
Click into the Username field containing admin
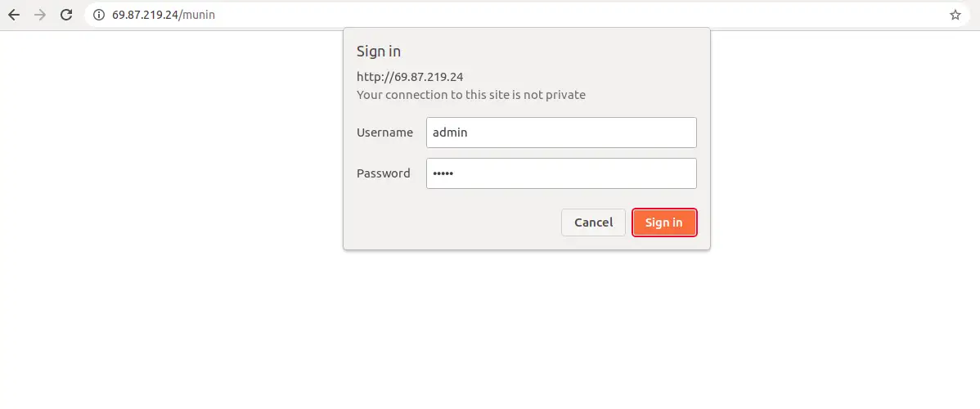click(561, 133)
